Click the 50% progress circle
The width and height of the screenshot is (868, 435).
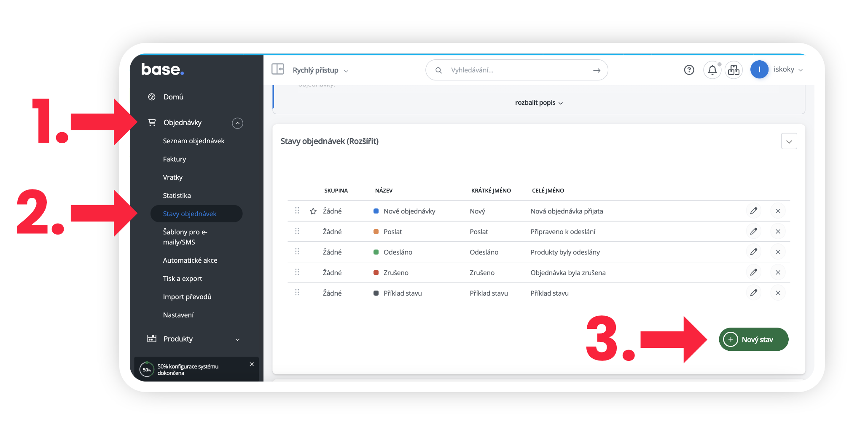pyautogui.click(x=147, y=369)
